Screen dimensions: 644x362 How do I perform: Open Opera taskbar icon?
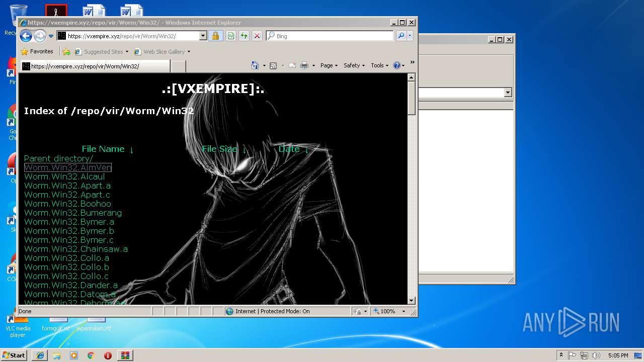point(108,355)
